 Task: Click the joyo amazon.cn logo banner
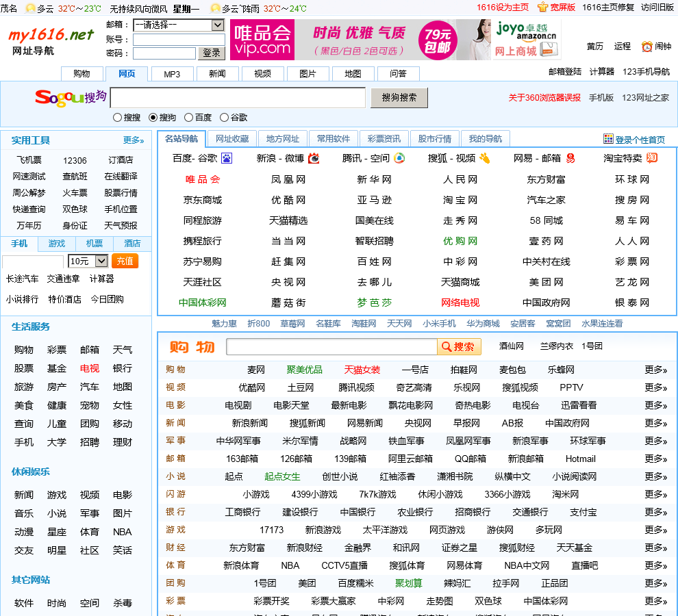[x=527, y=40]
